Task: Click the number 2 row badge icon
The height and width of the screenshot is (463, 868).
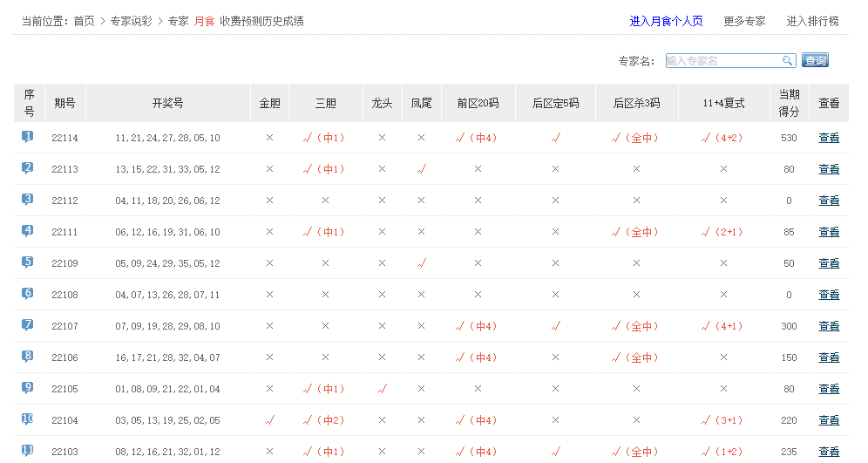Action: [28, 168]
